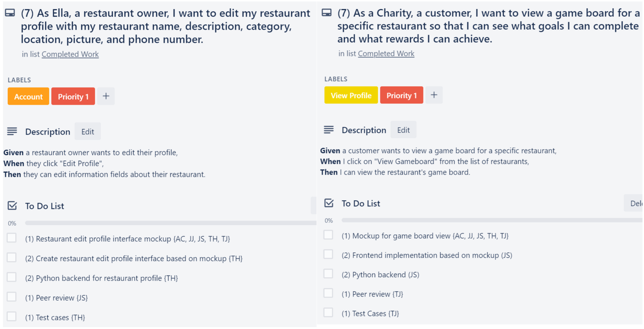
Task: Edit the description of the restaurant profile card
Action: pos(88,131)
